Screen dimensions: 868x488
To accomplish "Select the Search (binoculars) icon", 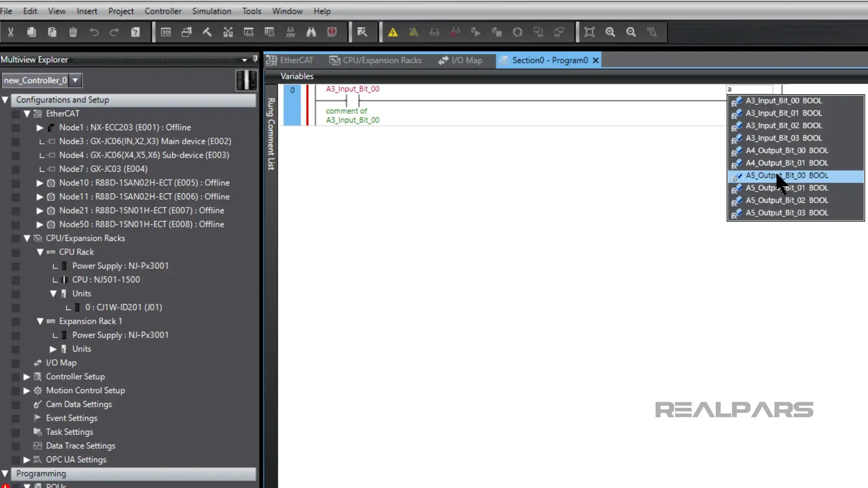I will coord(311,32).
